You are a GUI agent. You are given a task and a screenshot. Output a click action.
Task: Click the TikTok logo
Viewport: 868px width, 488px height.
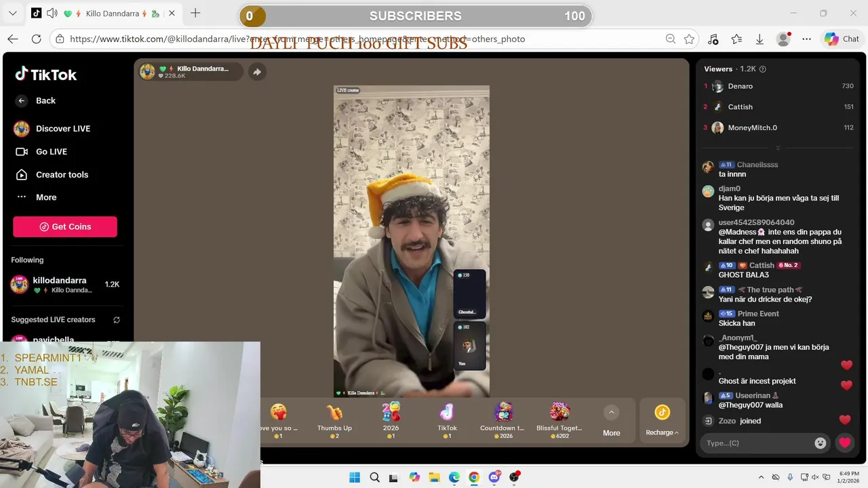click(46, 75)
